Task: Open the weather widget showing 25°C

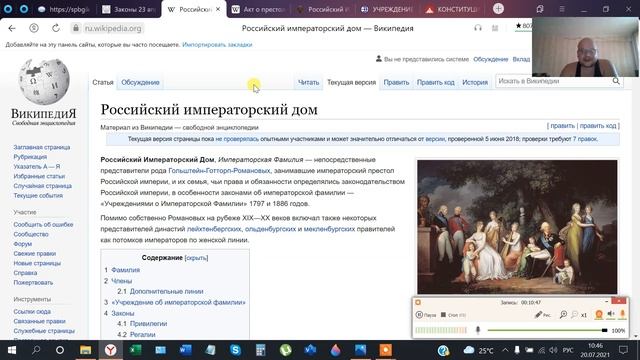Action: (478, 350)
